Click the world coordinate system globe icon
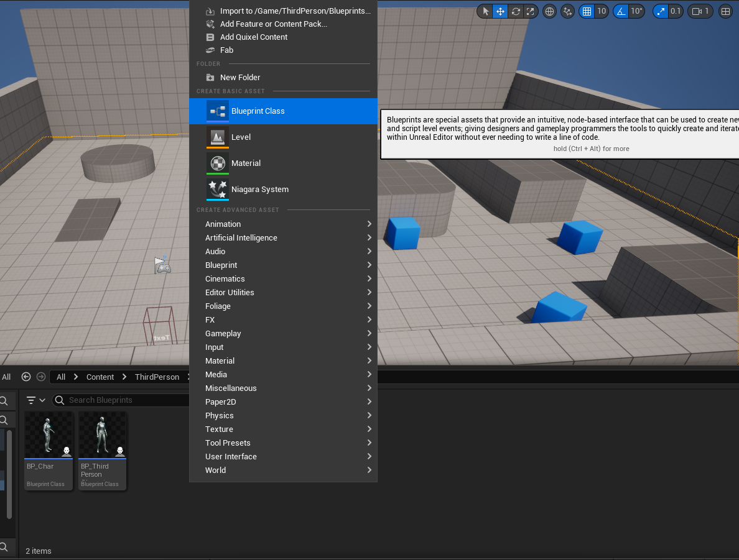The image size is (739, 560). (549, 11)
